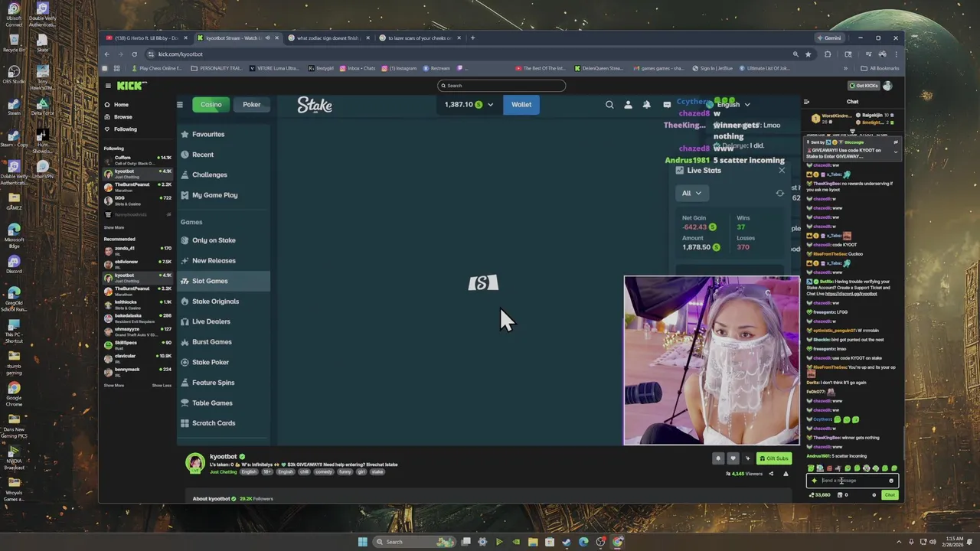The image size is (980, 551).
Task: Open the Windows Start menu
Action: (363, 542)
